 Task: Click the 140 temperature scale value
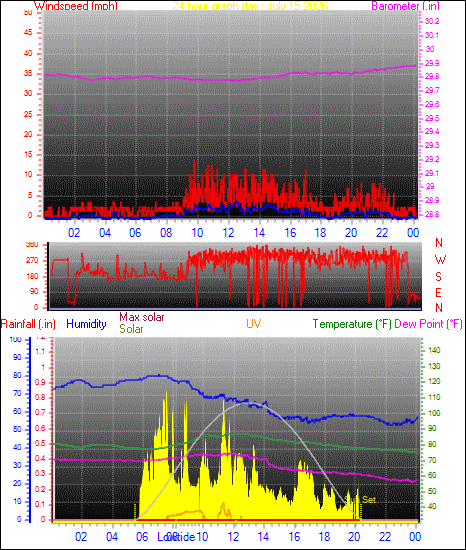click(434, 350)
